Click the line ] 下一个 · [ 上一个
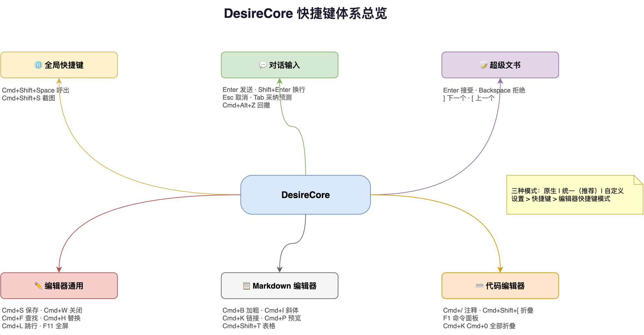Image resolution: width=644 pixels, height=335 pixels. tap(469, 98)
